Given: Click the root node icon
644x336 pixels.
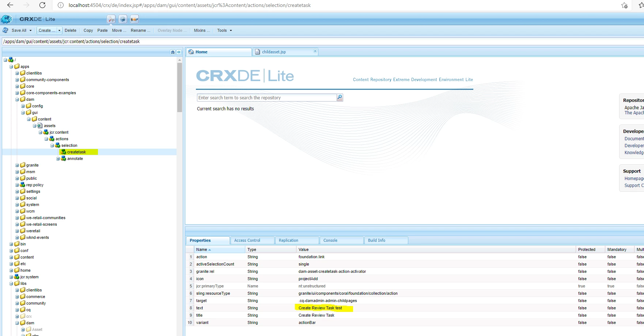Looking at the screenshot, I should [x=11, y=60].
